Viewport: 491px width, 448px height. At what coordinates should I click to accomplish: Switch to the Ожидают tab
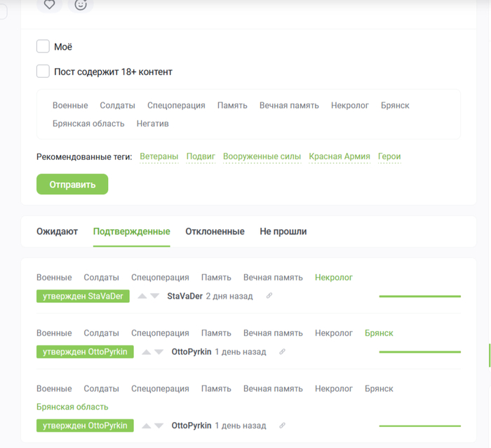pos(57,231)
